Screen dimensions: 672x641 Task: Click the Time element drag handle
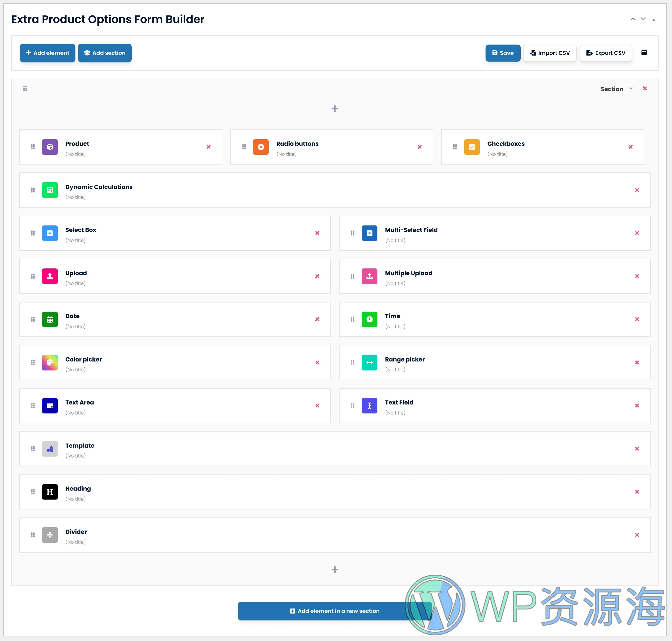click(352, 319)
